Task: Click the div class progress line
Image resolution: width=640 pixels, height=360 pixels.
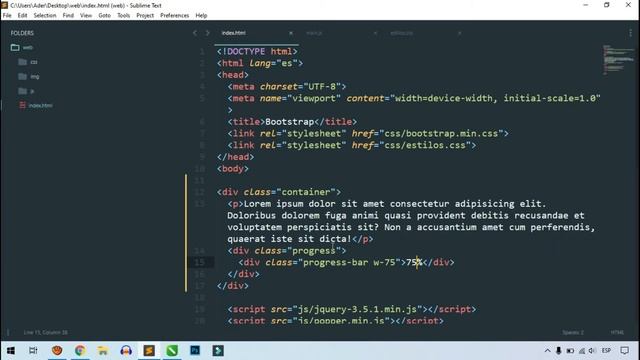Action: (287, 251)
